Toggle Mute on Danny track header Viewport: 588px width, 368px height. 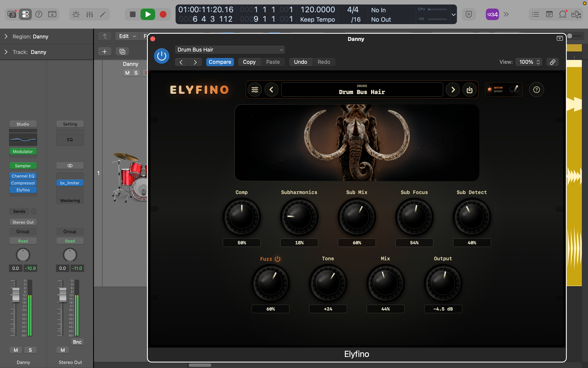pos(127,73)
